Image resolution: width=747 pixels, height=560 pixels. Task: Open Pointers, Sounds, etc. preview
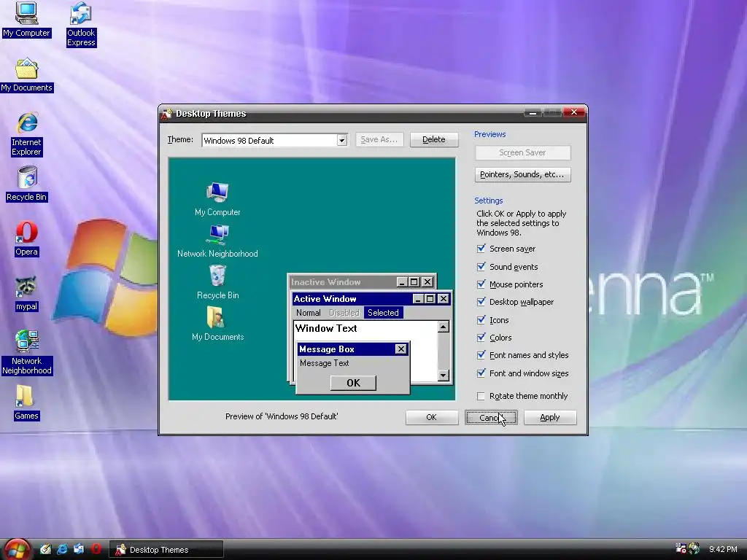(522, 175)
